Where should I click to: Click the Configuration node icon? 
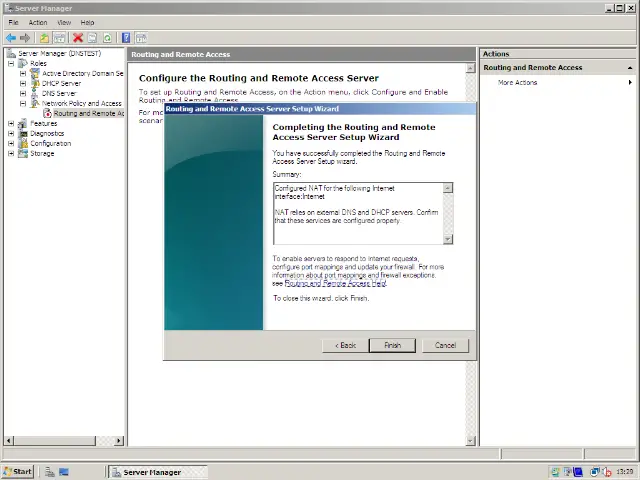click(23, 143)
